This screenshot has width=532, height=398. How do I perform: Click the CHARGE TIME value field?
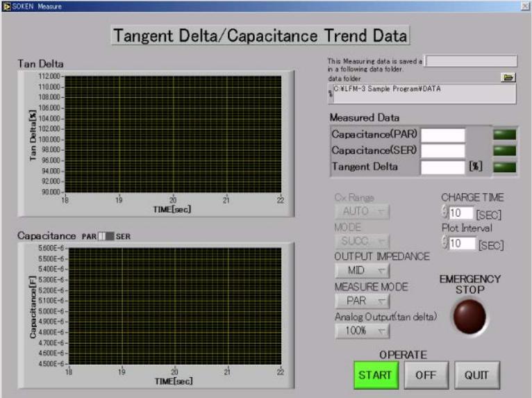coord(461,213)
